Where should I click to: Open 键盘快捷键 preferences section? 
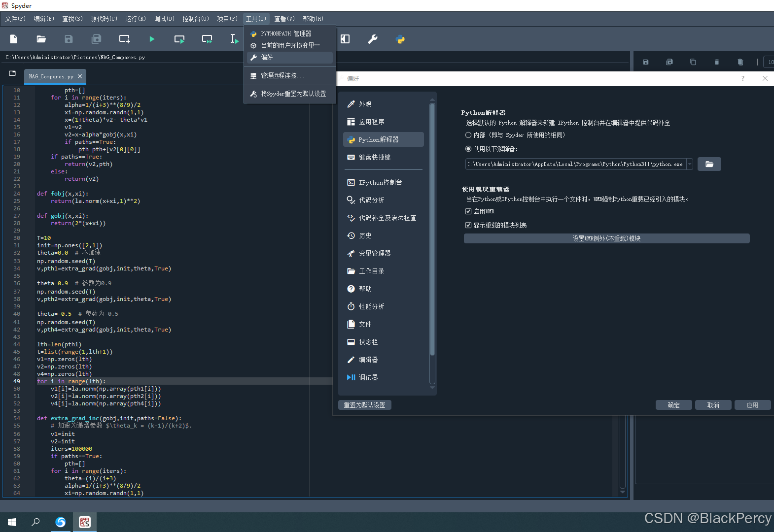click(384, 157)
